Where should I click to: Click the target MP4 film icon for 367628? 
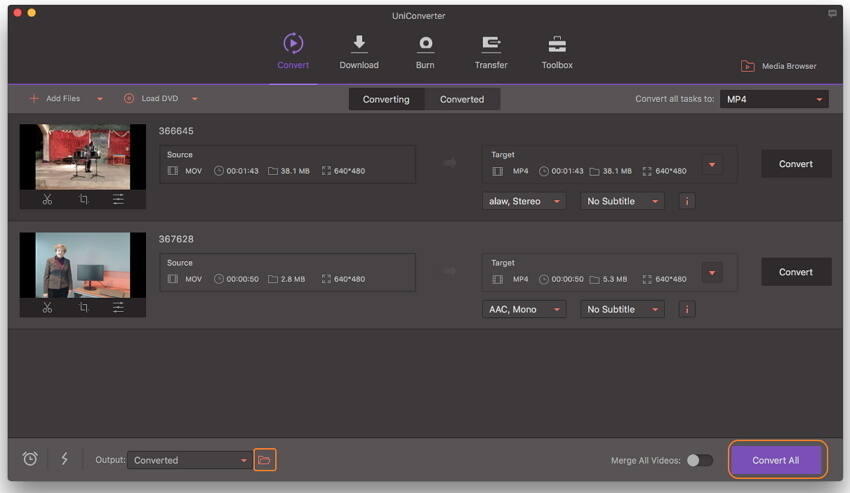497,279
